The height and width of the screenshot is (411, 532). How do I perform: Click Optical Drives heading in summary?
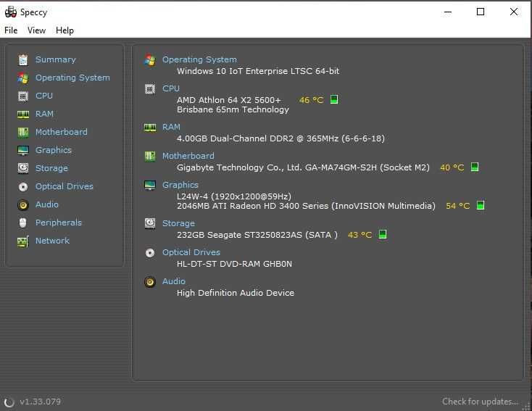(x=191, y=252)
